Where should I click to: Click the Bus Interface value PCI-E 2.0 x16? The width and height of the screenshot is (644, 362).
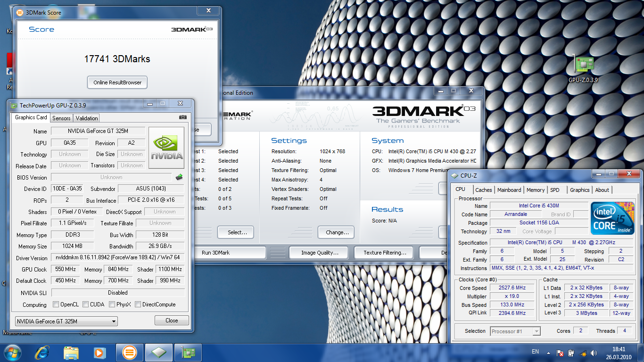point(151,200)
